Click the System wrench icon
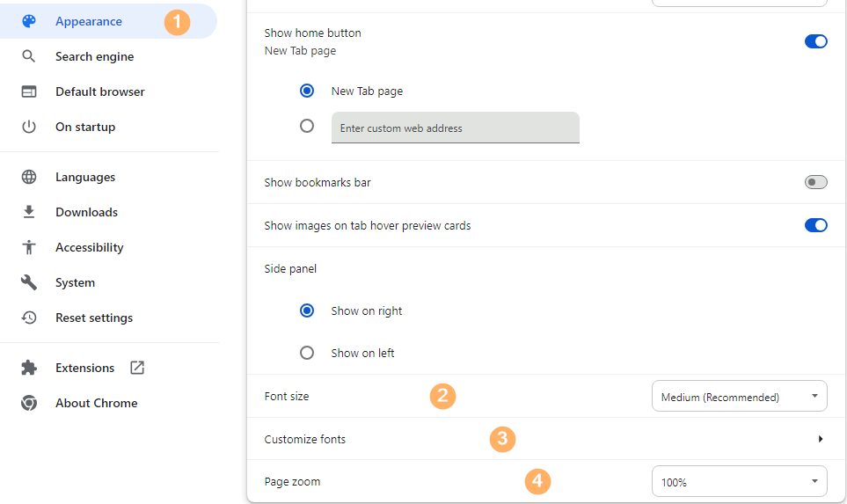 coord(29,282)
